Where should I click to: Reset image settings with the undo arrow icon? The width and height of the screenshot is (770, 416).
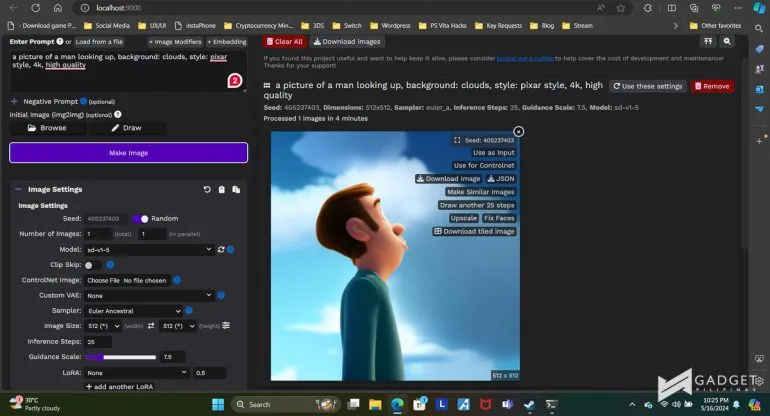207,189
